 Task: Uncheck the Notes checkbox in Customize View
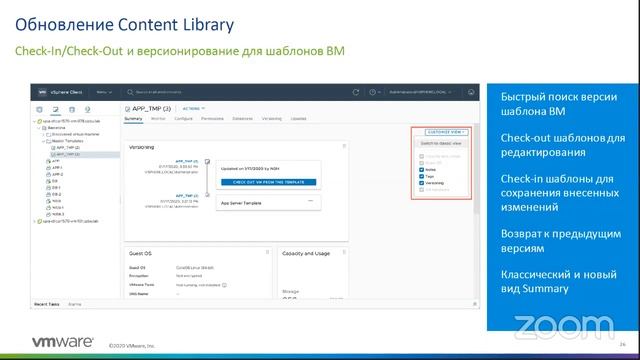[x=422, y=169]
